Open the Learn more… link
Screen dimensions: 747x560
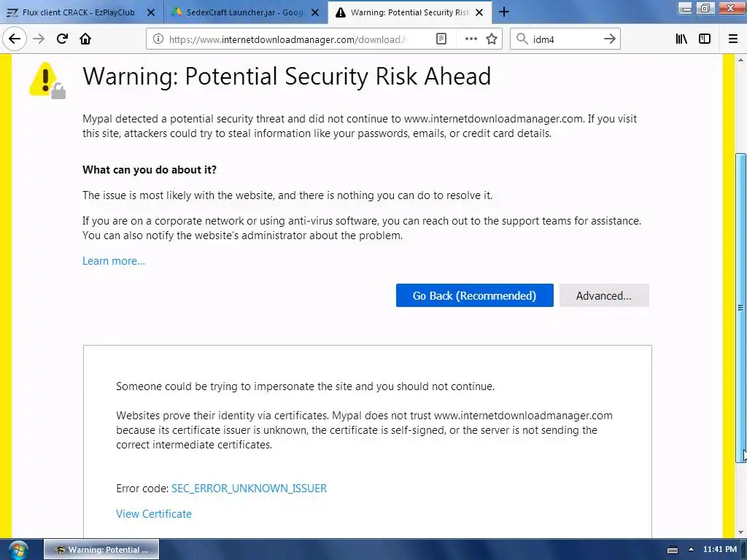(113, 261)
